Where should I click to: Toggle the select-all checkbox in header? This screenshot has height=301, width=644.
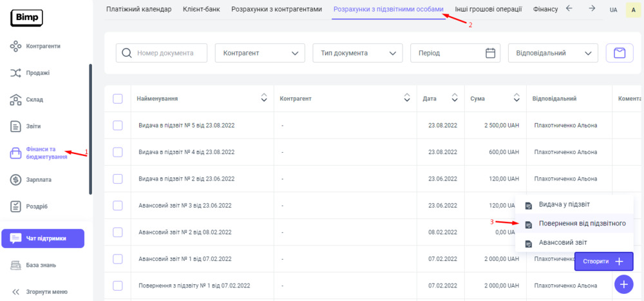tap(118, 99)
